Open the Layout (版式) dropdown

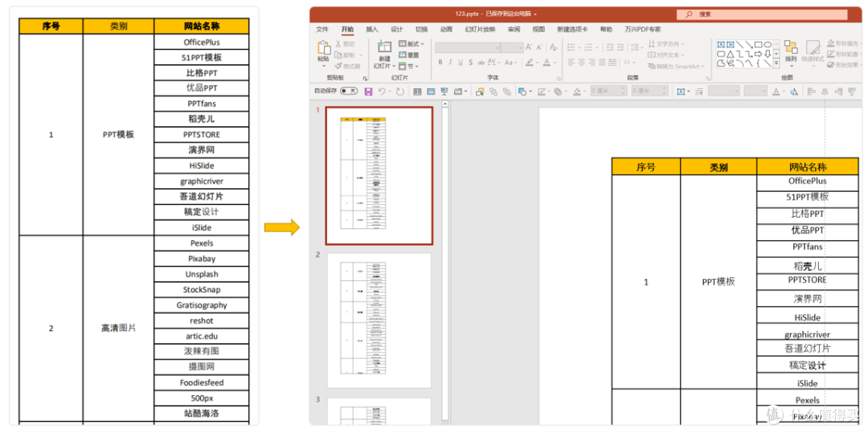point(411,43)
